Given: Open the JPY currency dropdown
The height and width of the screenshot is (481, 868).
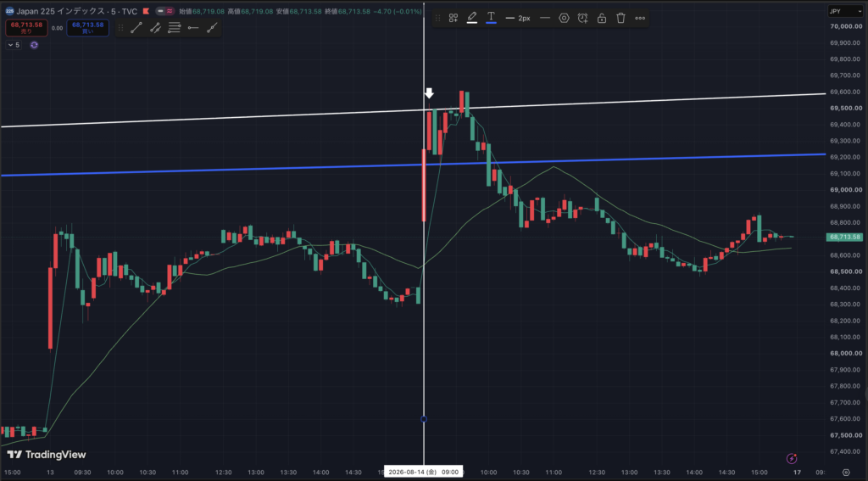Looking at the screenshot, I should tap(845, 11).
